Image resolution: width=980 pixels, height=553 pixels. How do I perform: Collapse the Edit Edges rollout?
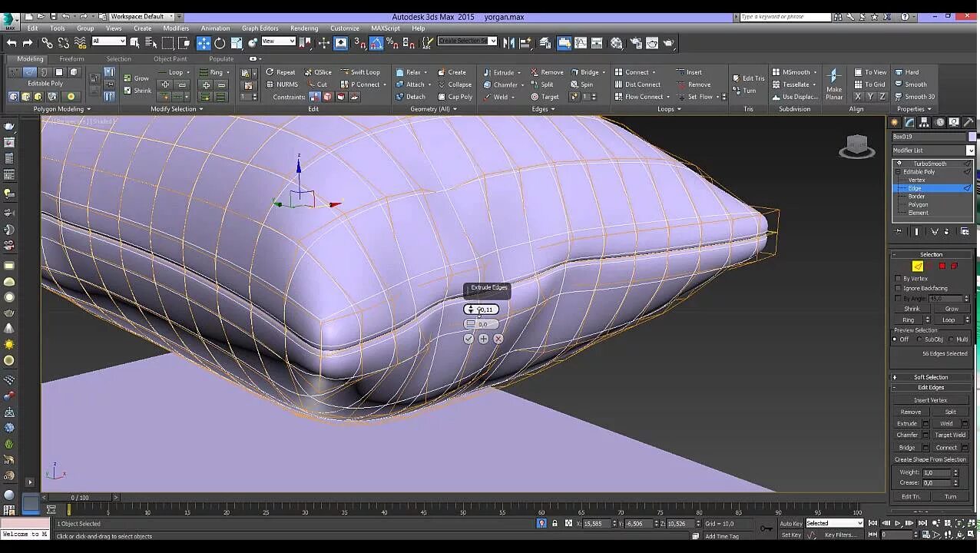931,387
